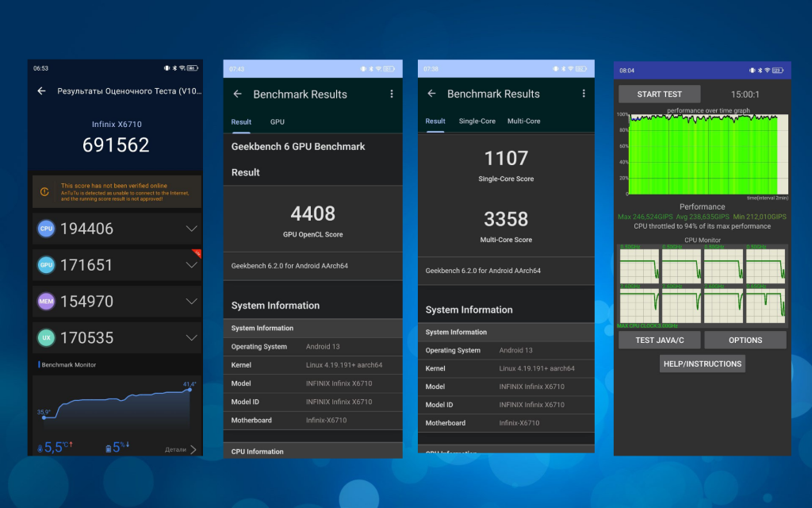Screen dimensions: 812x508
Task: Open three-dot menu in Geekbench GPU screen
Action: click(391, 94)
